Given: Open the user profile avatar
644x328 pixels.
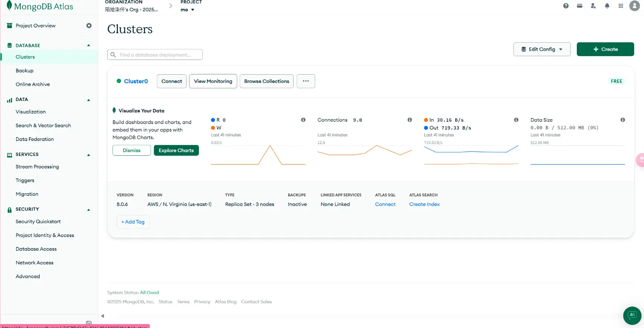Looking at the screenshot, I should (x=635, y=6).
